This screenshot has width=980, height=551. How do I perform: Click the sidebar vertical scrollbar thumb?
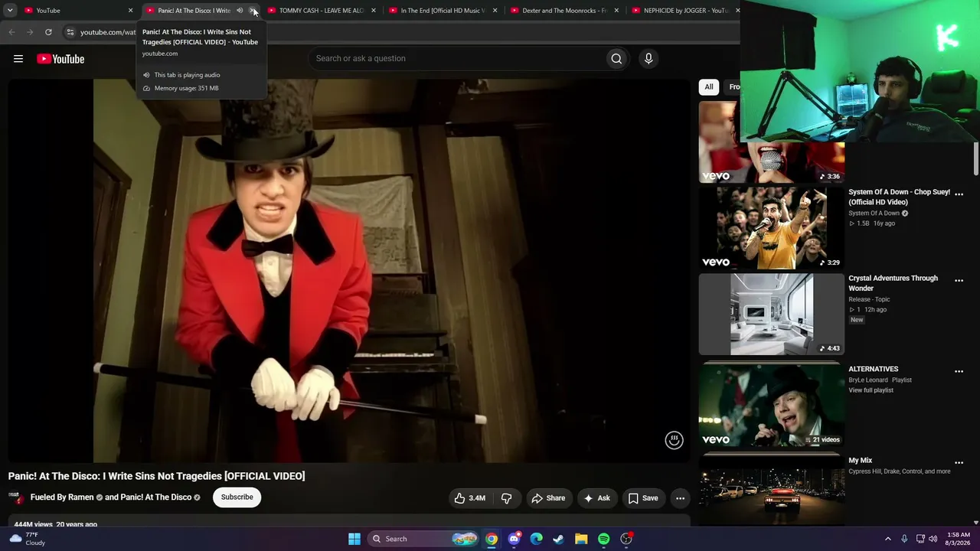click(x=975, y=158)
